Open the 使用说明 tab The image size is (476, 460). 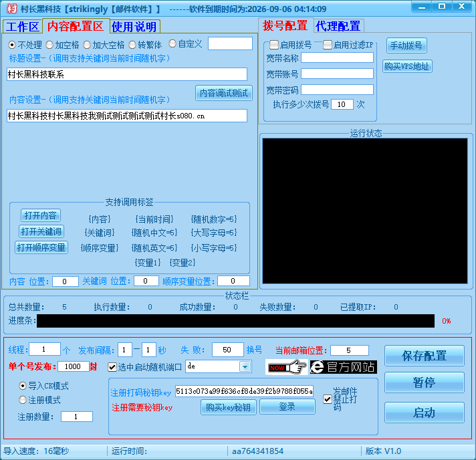(x=134, y=27)
